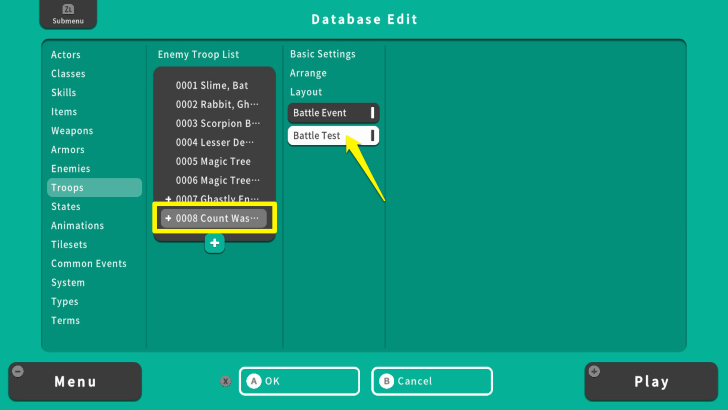728x410 pixels.
Task: Open Basic Settings for the troop
Action: click(x=323, y=54)
